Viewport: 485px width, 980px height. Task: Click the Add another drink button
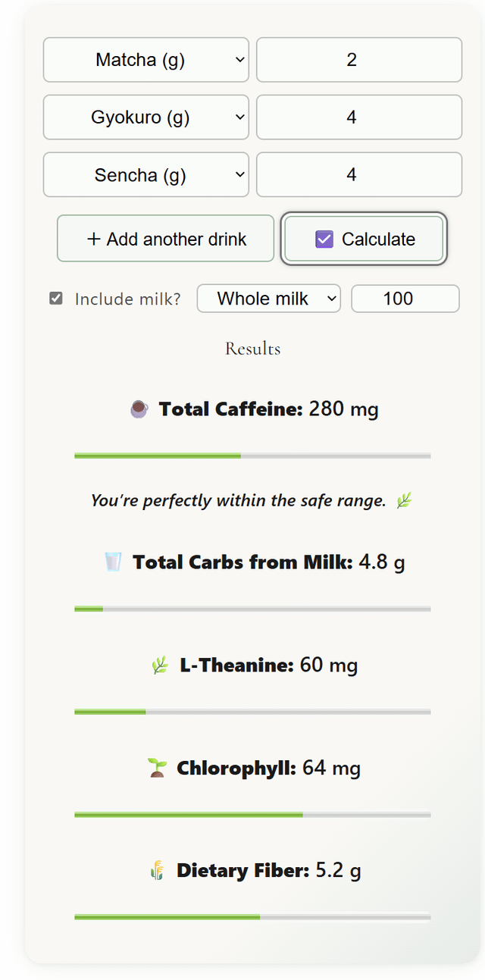(166, 240)
